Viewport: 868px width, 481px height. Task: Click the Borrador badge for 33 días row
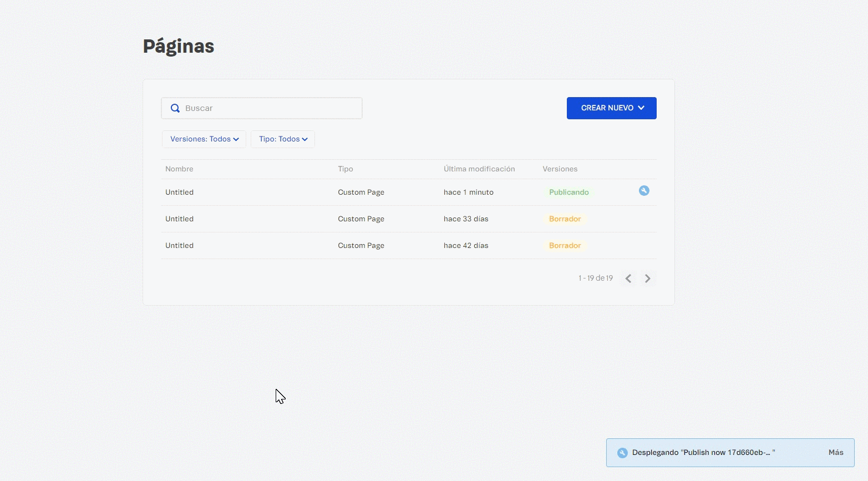[x=565, y=219]
